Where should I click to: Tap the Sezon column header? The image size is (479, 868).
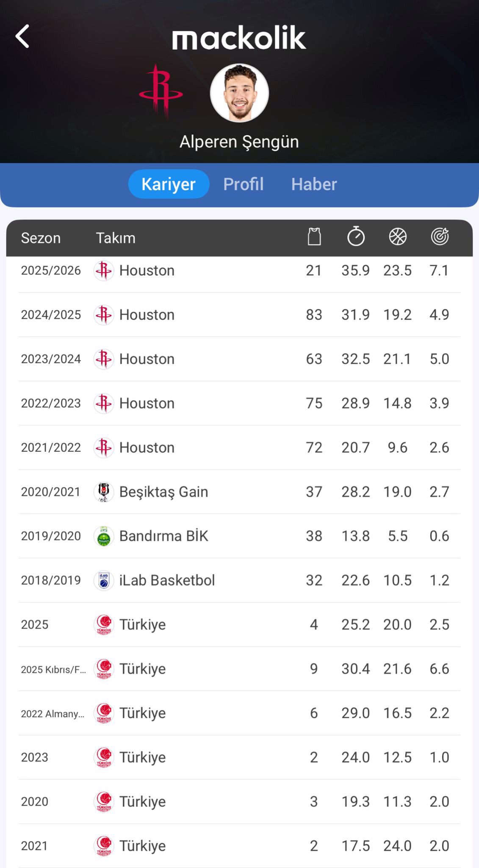[41, 238]
